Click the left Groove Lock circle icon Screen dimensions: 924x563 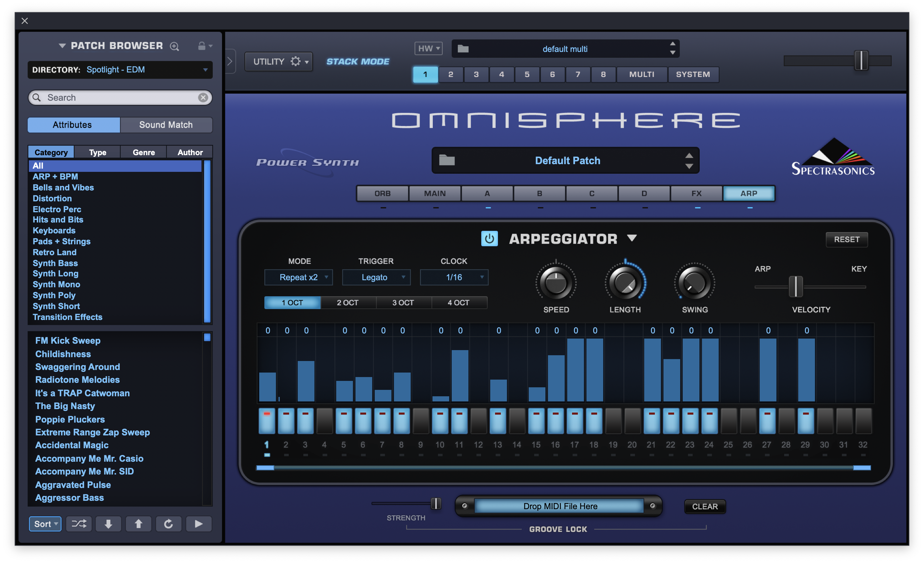click(465, 506)
